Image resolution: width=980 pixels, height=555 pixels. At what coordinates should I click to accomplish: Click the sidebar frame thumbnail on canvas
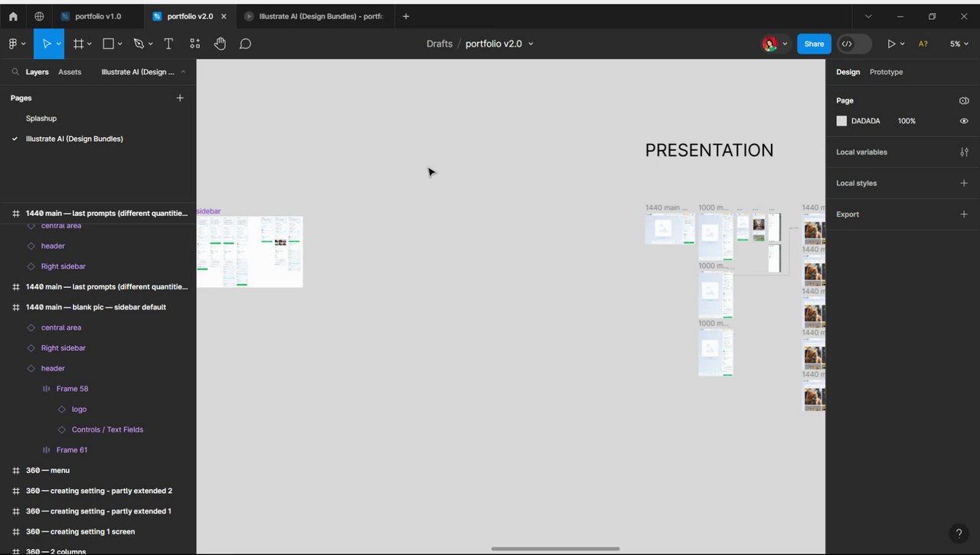(250, 252)
